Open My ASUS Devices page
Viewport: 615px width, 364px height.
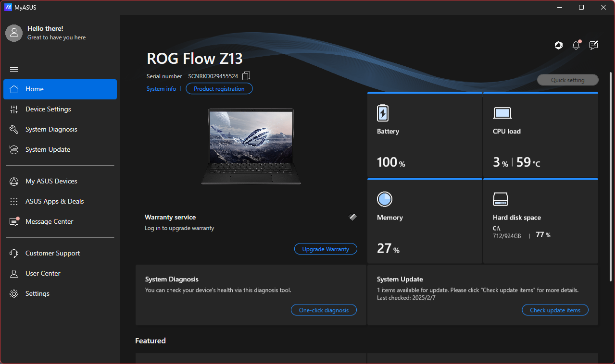click(x=60, y=182)
